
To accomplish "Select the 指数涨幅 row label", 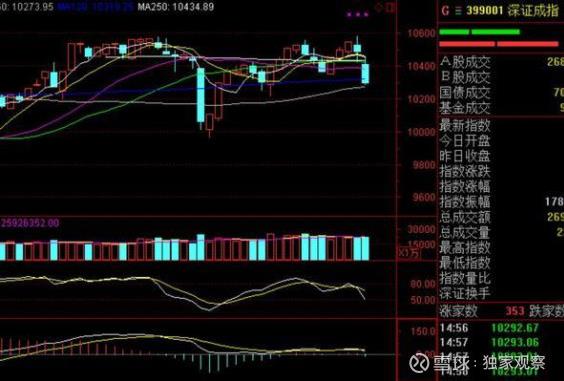I will pyautogui.click(x=465, y=186).
